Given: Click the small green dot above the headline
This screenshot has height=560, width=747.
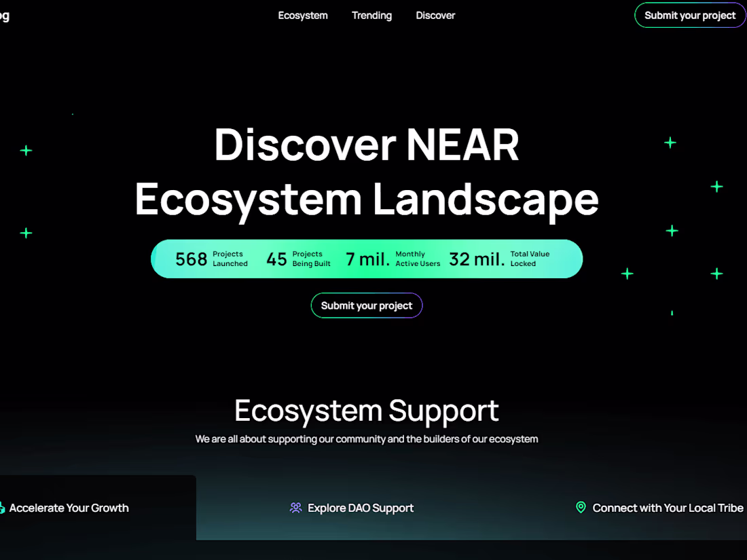Looking at the screenshot, I should (72, 113).
